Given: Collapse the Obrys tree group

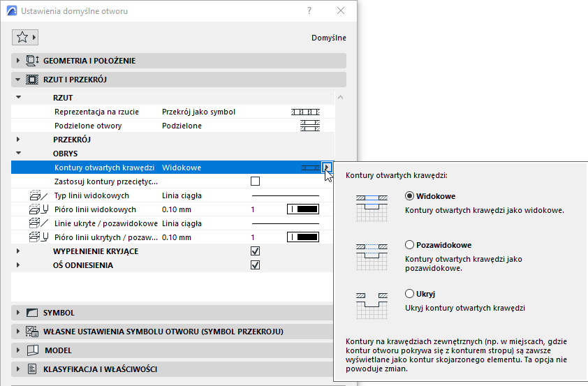Looking at the screenshot, I should 18,154.
